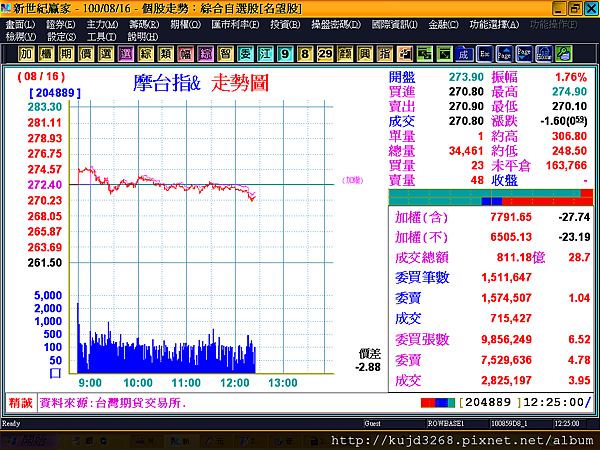Open the 說明(H) help menu
The height and width of the screenshot is (450, 600).
coord(143,37)
